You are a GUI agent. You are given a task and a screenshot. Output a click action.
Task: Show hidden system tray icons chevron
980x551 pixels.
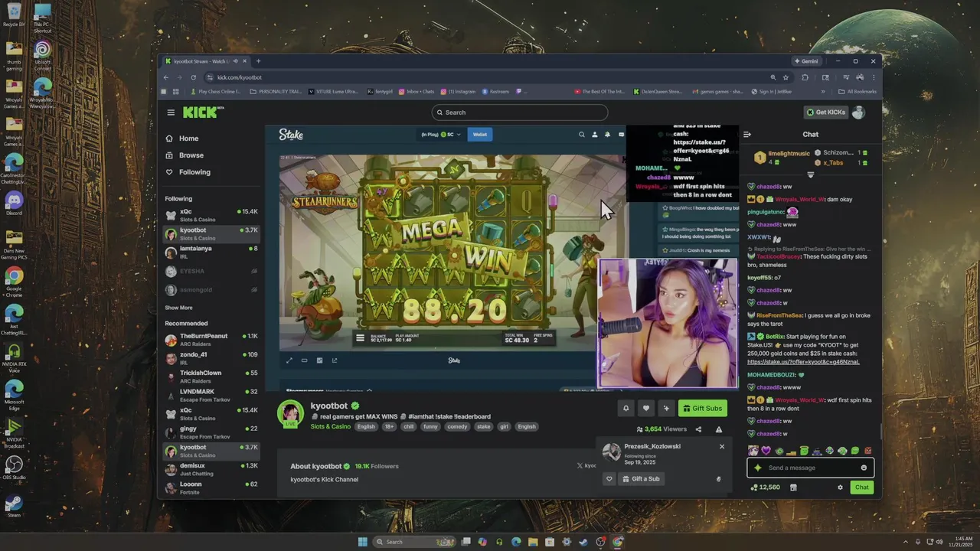click(905, 542)
